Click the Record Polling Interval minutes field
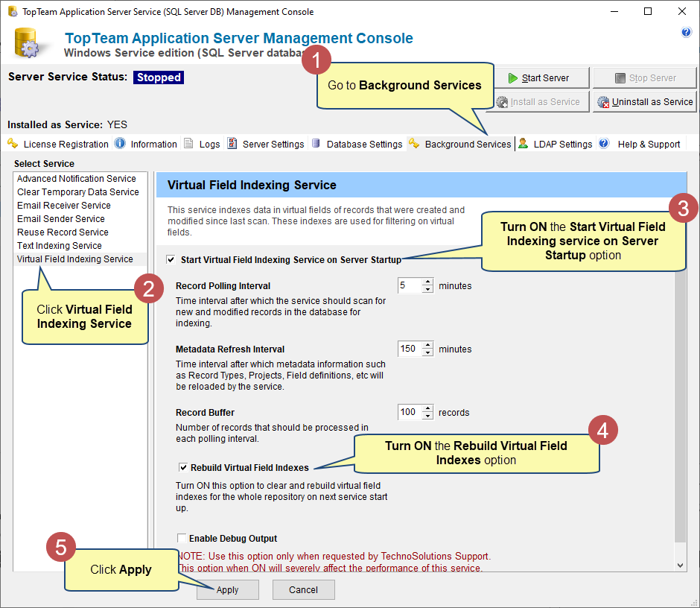This screenshot has height=608, width=700. point(410,285)
